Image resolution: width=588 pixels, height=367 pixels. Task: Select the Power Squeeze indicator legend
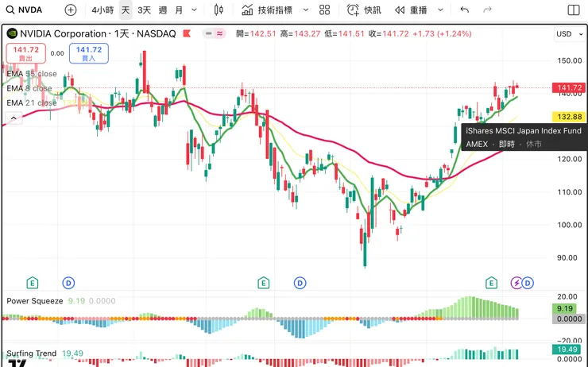click(34, 301)
